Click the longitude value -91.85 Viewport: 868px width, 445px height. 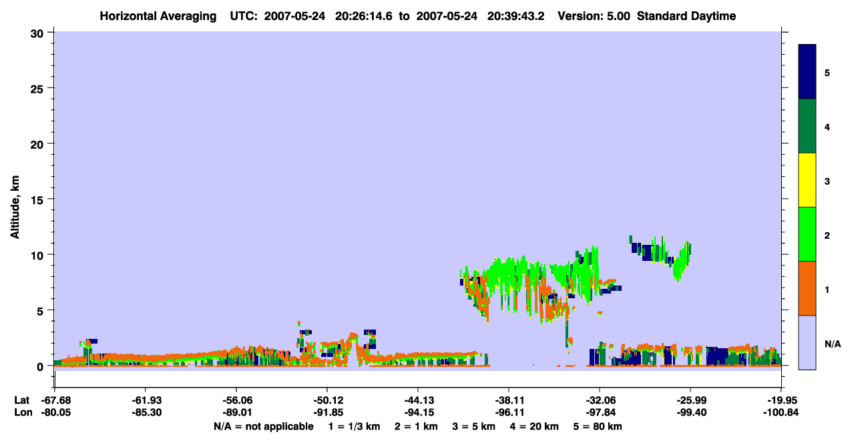pyautogui.click(x=327, y=412)
